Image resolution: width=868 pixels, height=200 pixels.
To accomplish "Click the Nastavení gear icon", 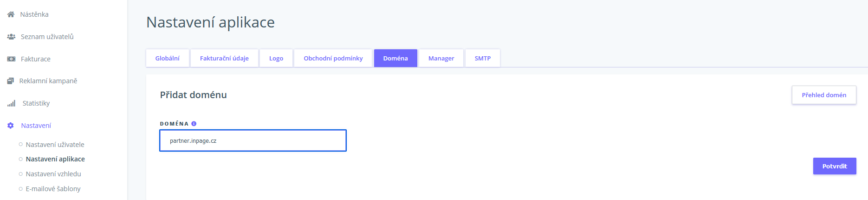I will [x=11, y=126].
